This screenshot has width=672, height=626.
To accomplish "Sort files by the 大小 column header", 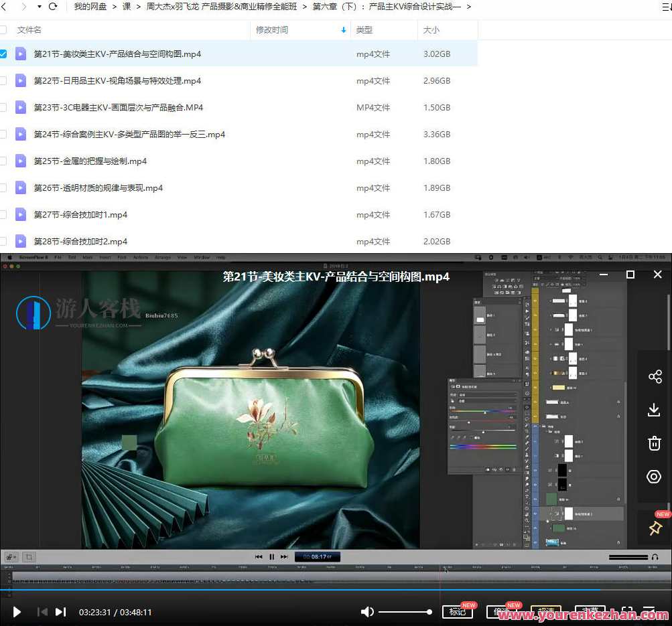I will pyautogui.click(x=431, y=30).
